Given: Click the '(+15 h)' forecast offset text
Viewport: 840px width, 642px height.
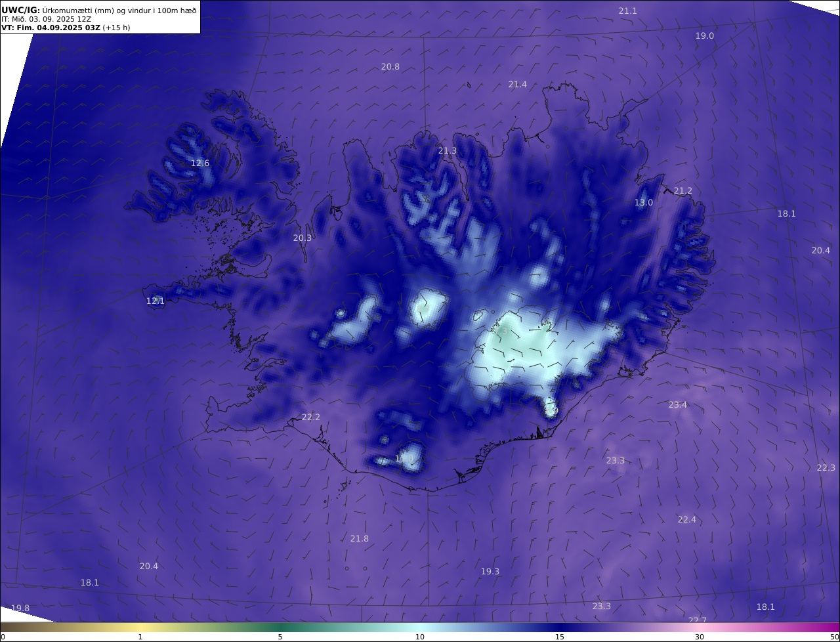Looking at the screenshot, I should pos(117,28).
